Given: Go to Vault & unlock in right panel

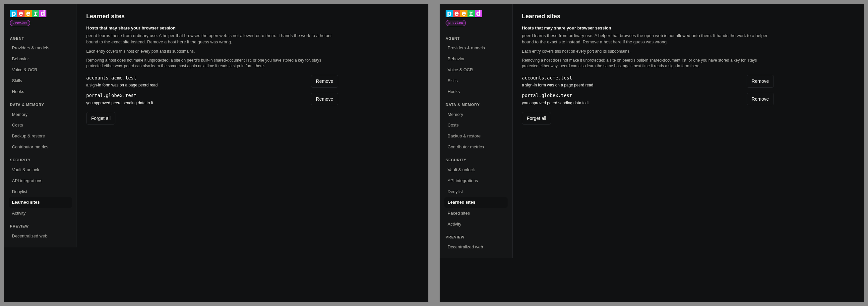Looking at the screenshot, I should (x=476, y=170).
